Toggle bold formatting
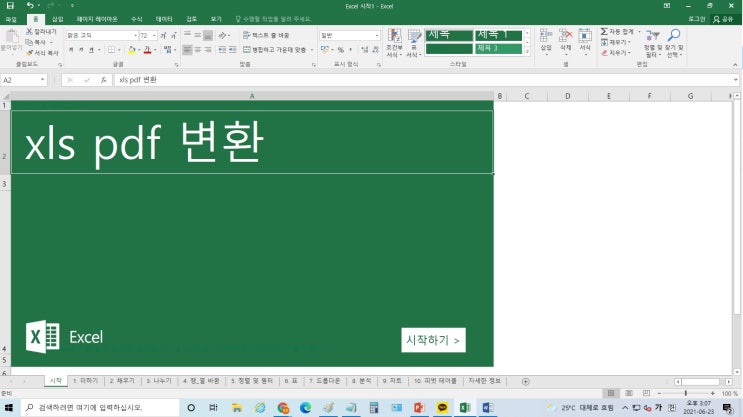Image resolution: width=743 pixels, height=417 pixels. [71, 49]
